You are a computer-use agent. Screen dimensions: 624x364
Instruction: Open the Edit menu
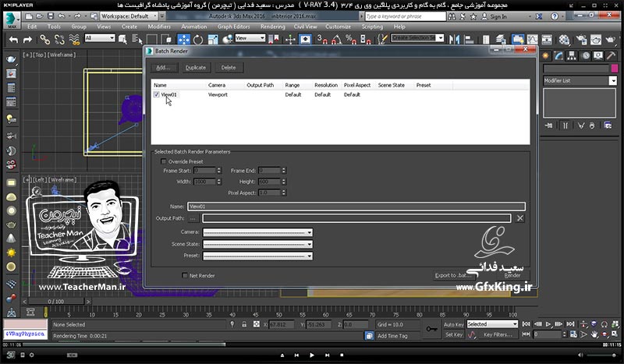(32, 27)
